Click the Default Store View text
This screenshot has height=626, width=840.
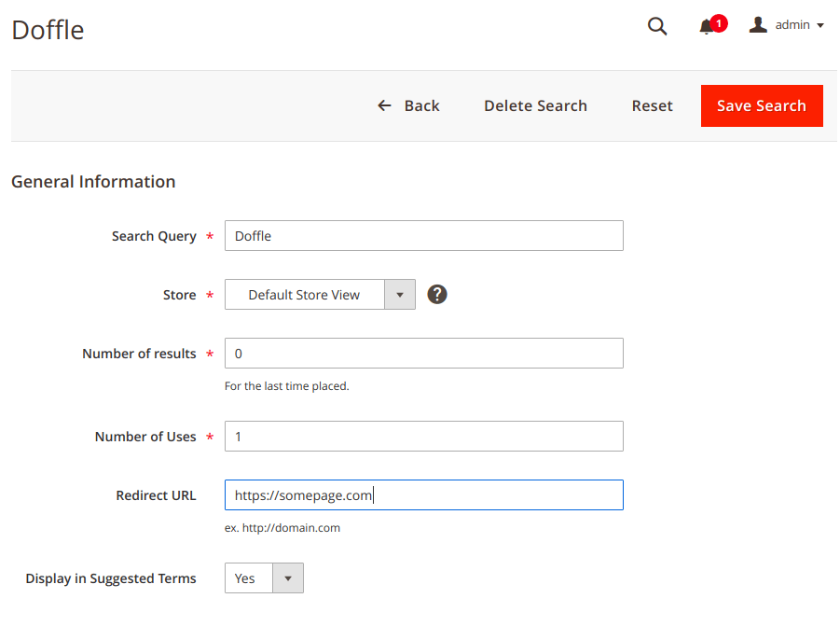tap(304, 295)
